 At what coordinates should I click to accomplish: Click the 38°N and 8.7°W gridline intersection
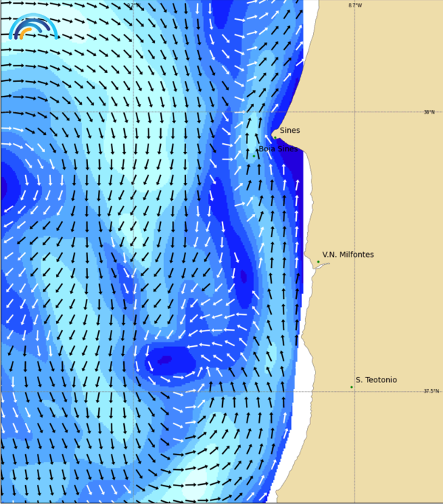[354, 112]
